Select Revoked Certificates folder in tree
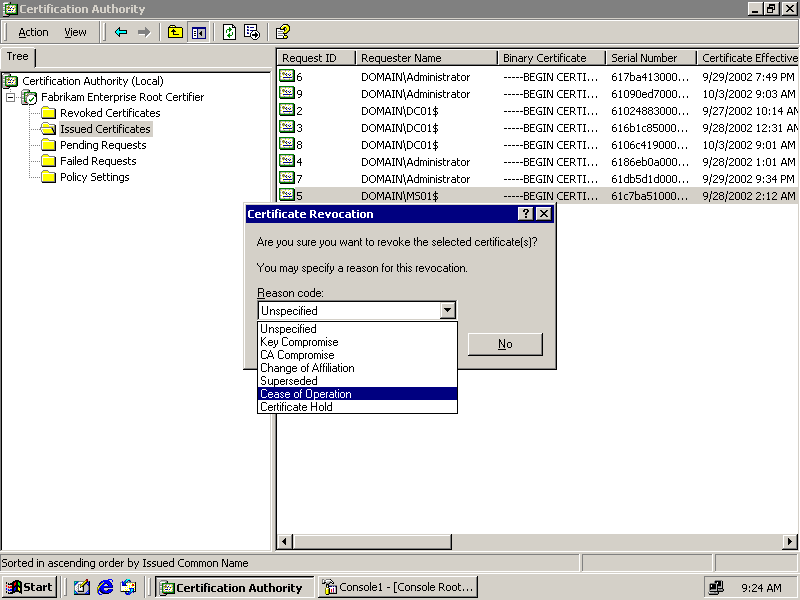Image resolution: width=800 pixels, height=600 pixels. (x=109, y=113)
